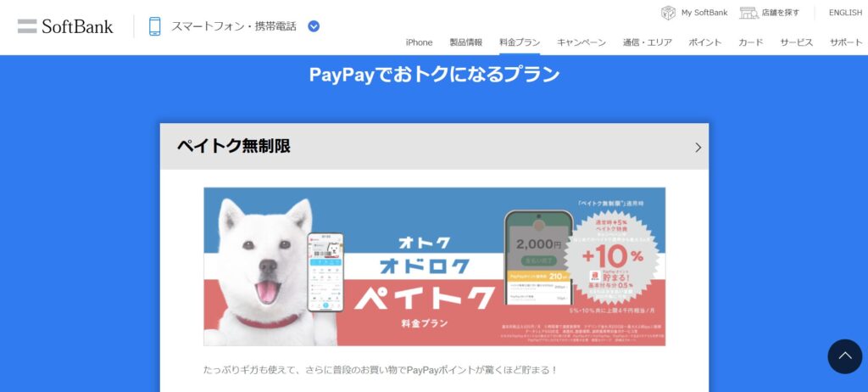Open the ポイント menu
The image size is (868, 392).
coord(704,42)
